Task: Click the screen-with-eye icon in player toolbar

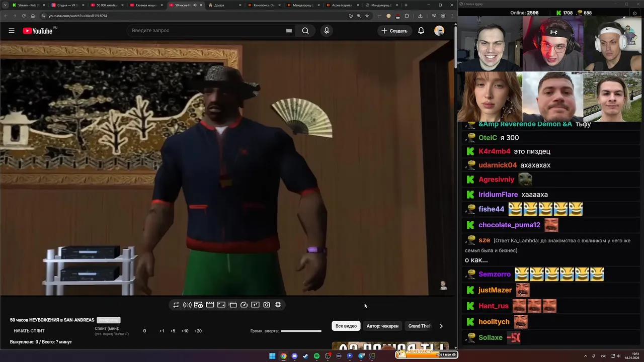Action: point(198,305)
